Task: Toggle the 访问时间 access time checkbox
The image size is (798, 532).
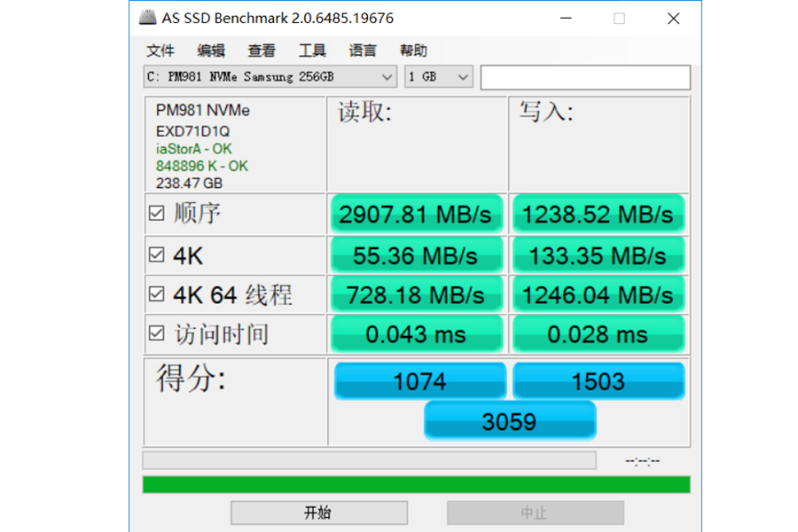Action: pyautogui.click(x=157, y=333)
